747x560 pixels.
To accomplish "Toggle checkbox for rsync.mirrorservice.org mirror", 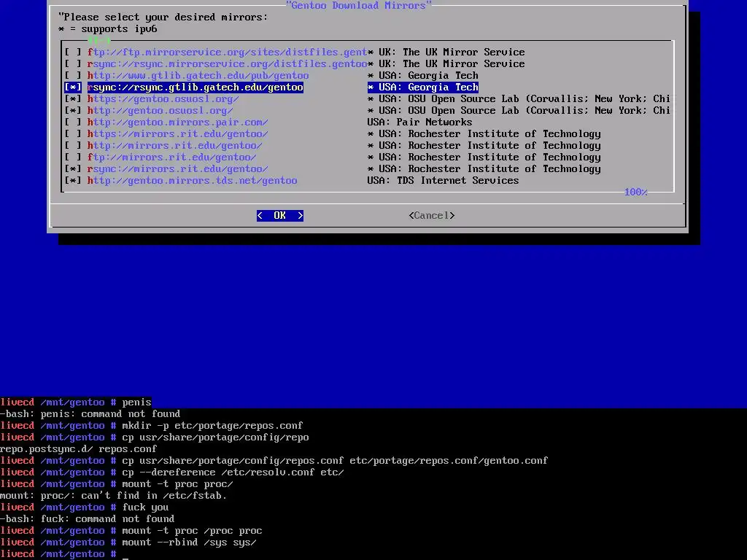I will [x=73, y=64].
